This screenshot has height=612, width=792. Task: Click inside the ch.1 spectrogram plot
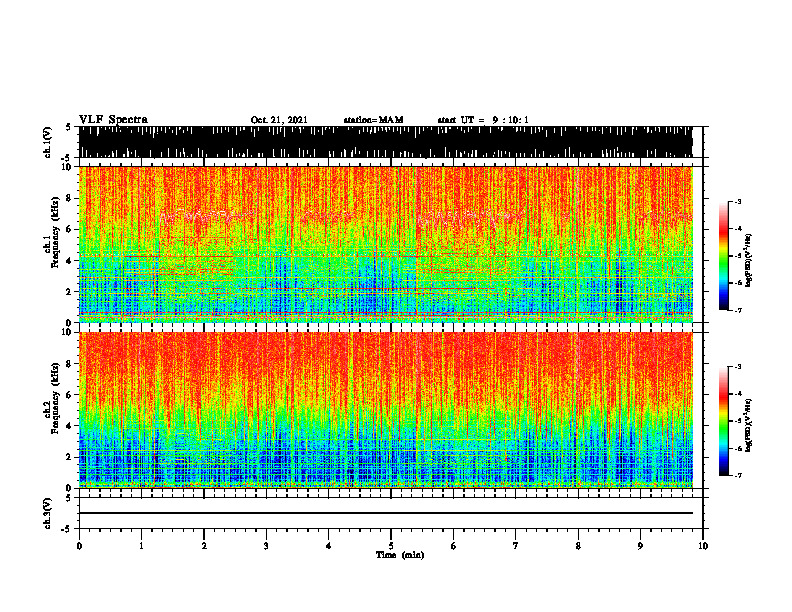click(385, 244)
